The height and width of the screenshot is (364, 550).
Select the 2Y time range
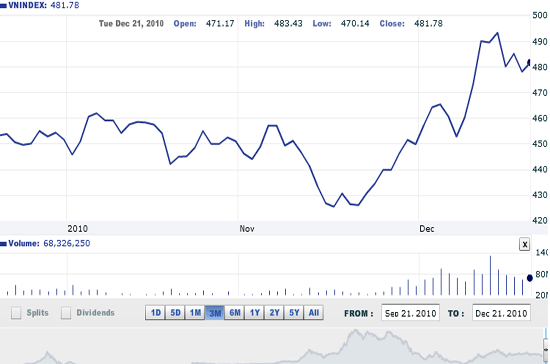click(274, 312)
